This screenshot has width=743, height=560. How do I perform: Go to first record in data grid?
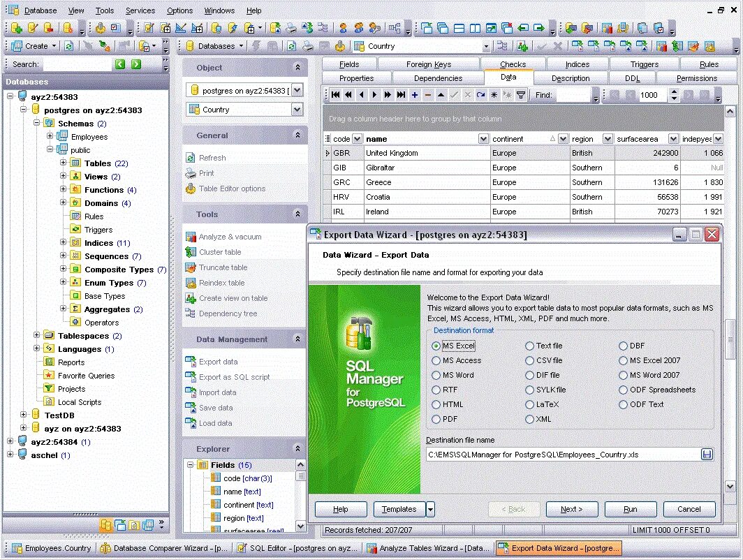click(x=335, y=95)
